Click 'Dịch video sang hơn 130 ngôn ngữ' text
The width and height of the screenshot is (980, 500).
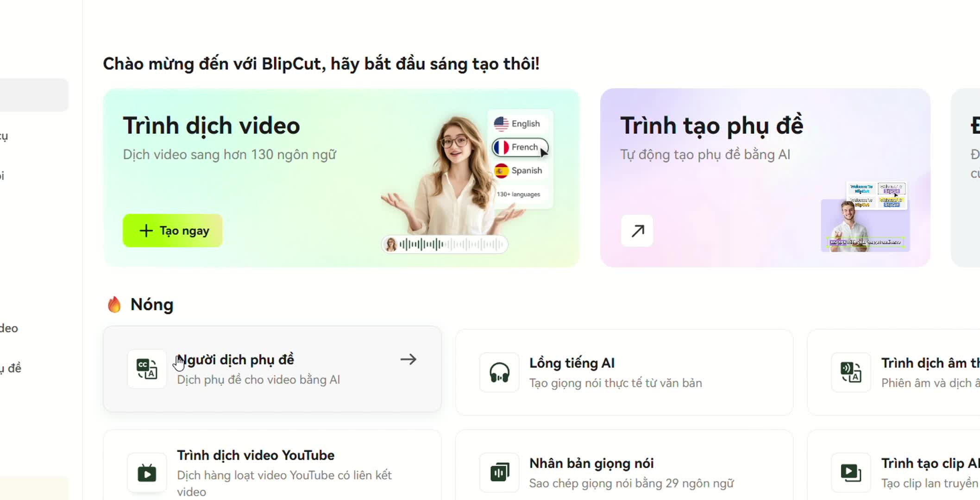[230, 155]
